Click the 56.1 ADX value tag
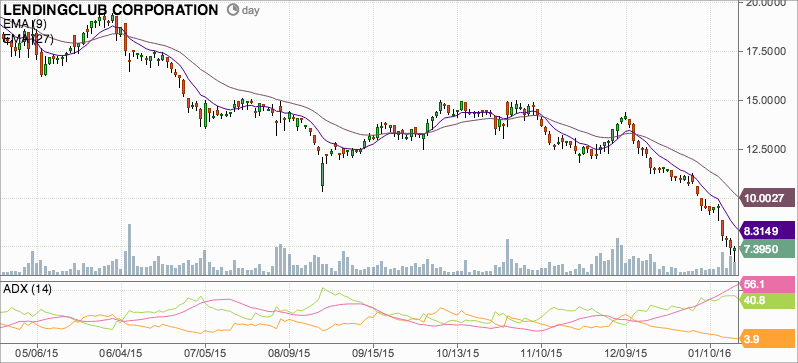Screen dimensions: 798x363 point(766,284)
